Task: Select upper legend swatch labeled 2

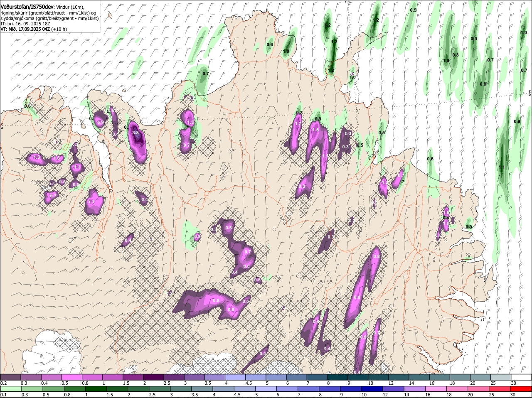Action: (153, 377)
